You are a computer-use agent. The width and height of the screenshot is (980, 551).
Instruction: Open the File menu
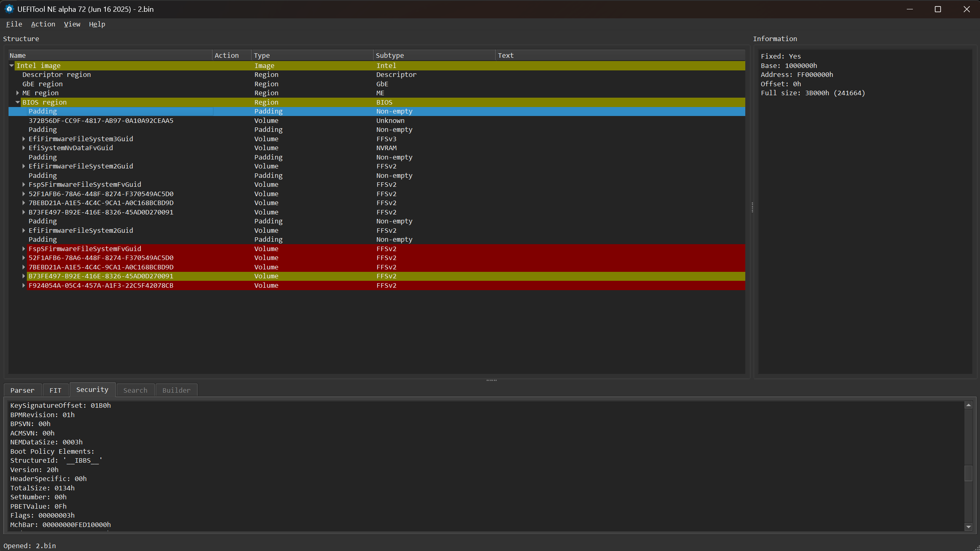coord(14,24)
